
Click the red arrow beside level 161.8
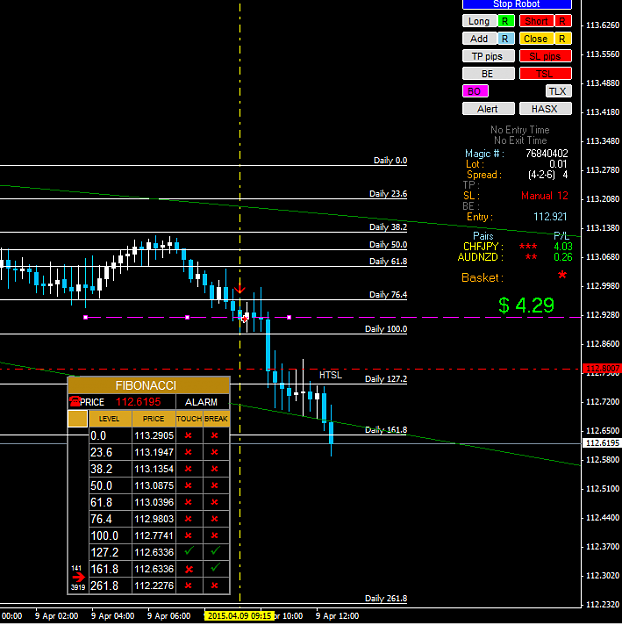(x=79, y=577)
